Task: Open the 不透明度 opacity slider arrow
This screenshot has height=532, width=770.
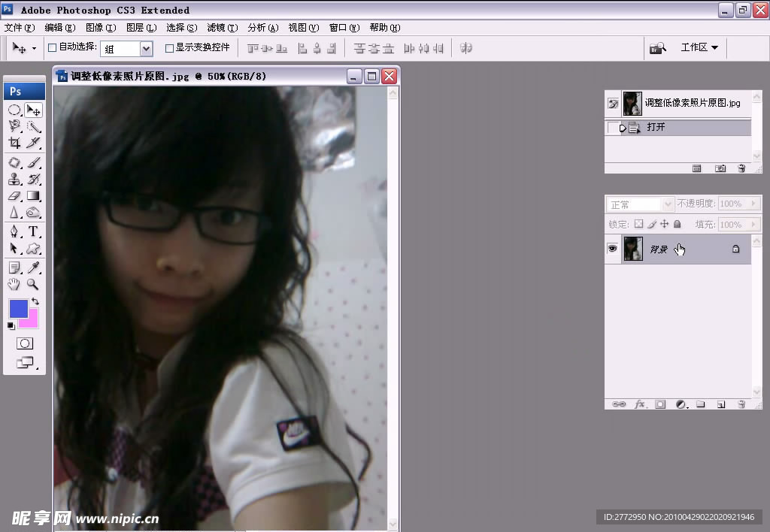Action: [753, 203]
